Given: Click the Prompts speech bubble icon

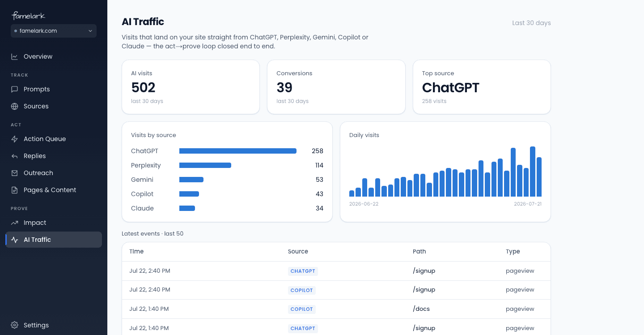Looking at the screenshot, I should [15, 89].
